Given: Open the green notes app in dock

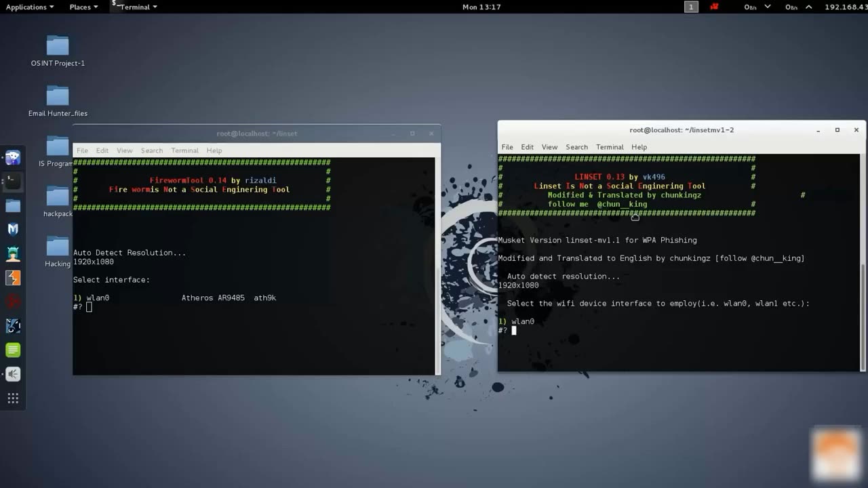Looking at the screenshot, I should pos(13,350).
